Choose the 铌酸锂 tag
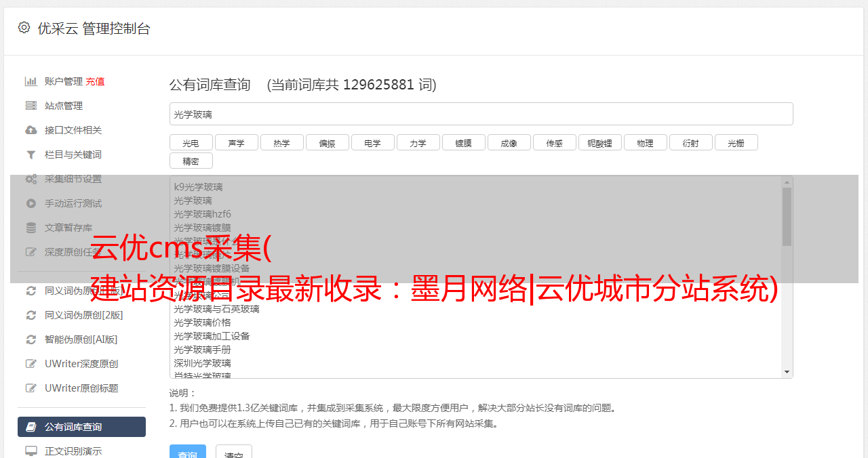The width and height of the screenshot is (868, 458). pos(599,142)
